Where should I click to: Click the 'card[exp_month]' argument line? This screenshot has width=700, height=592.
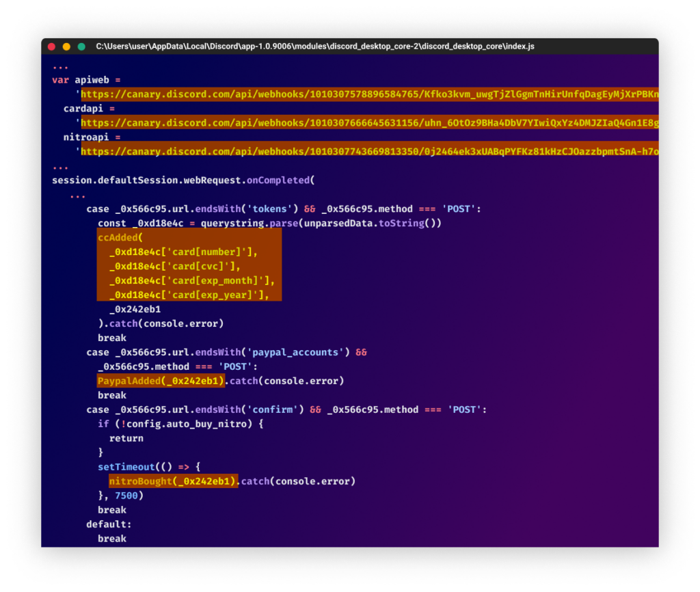(x=192, y=280)
